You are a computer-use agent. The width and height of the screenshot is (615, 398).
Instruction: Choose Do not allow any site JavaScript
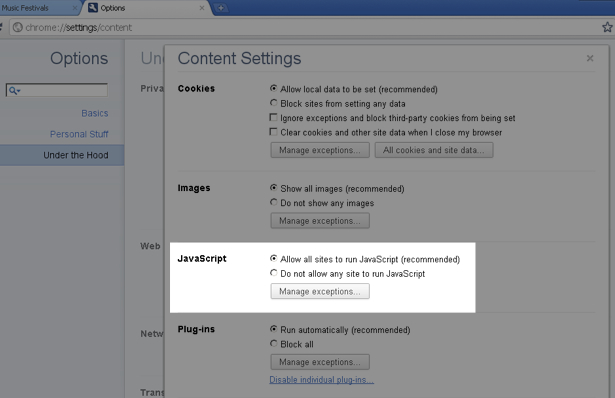tap(273, 273)
